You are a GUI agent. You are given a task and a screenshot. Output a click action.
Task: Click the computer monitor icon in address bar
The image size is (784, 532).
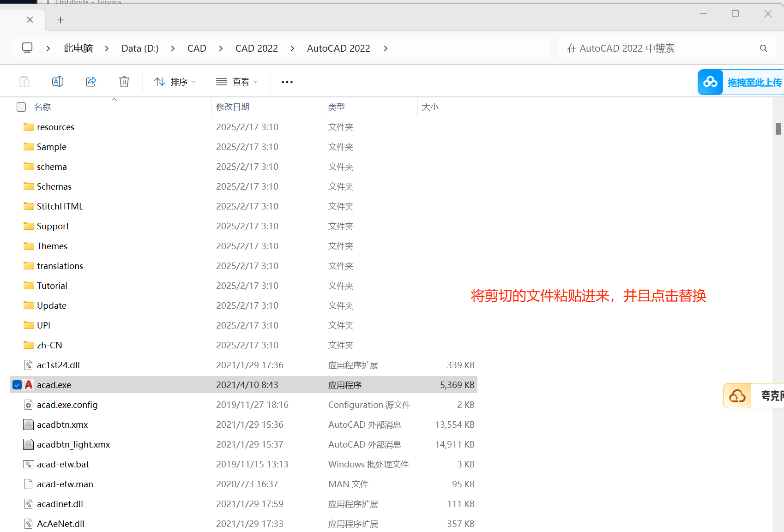(x=27, y=48)
